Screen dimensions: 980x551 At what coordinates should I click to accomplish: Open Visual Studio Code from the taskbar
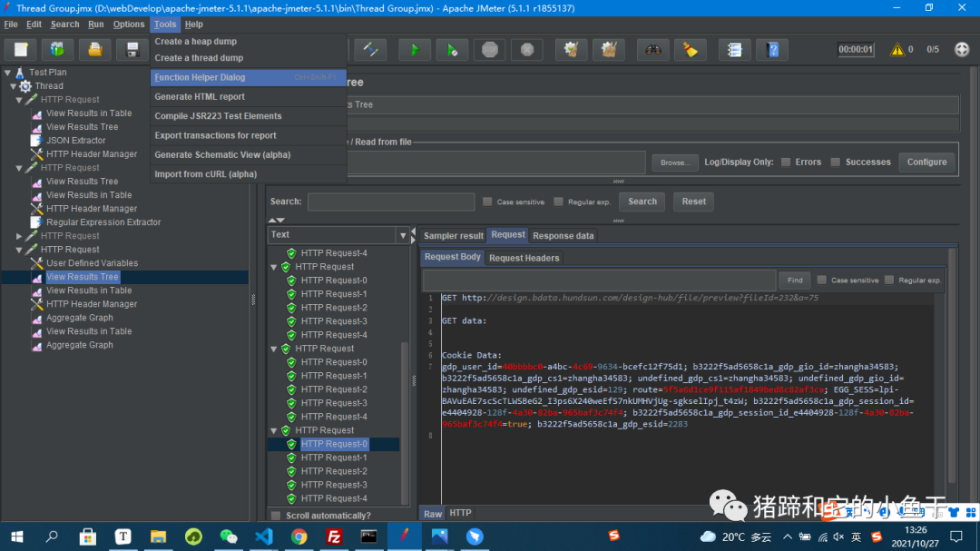pyautogui.click(x=264, y=536)
